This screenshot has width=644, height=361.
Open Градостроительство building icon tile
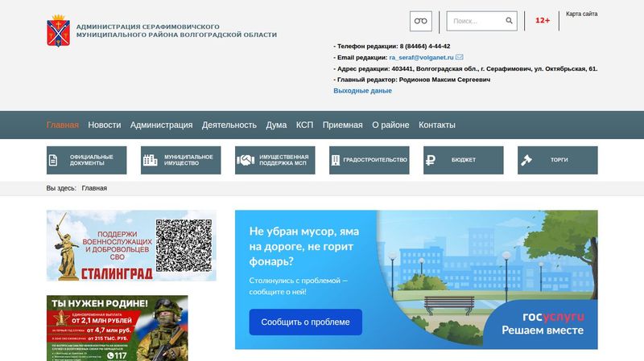(369, 160)
